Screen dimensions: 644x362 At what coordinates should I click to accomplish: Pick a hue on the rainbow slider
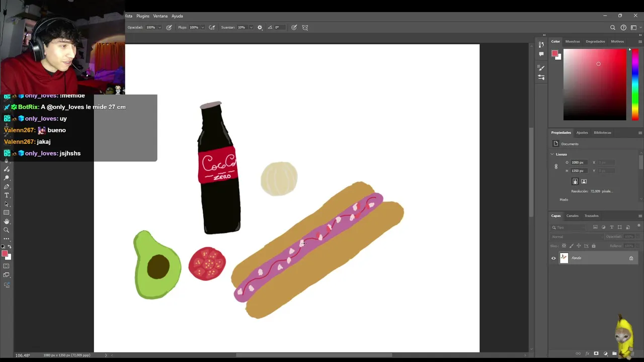coord(635,84)
